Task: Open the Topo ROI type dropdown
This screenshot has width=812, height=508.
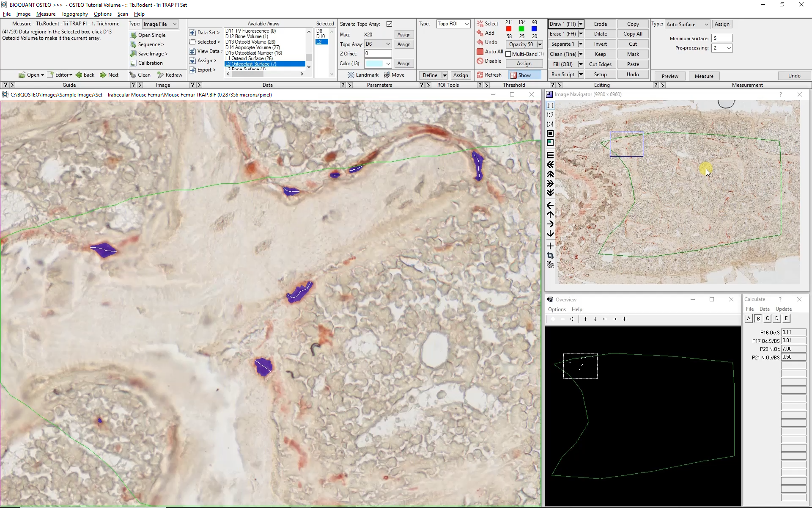Action: pos(467,24)
